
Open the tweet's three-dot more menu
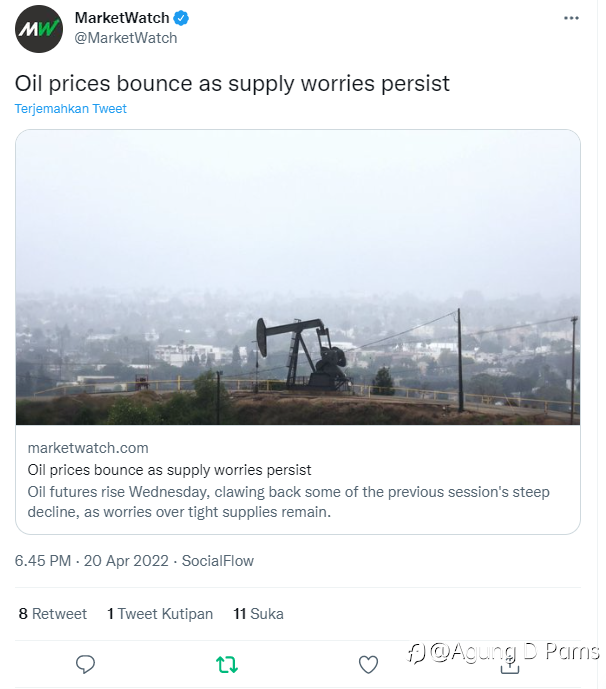pyautogui.click(x=571, y=18)
